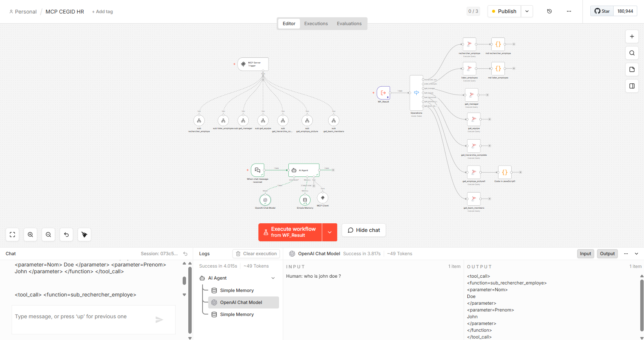Click the MCP CEGID HR workflow name
Screen dimensions: 644x340
pyautogui.click(x=65, y=12)
